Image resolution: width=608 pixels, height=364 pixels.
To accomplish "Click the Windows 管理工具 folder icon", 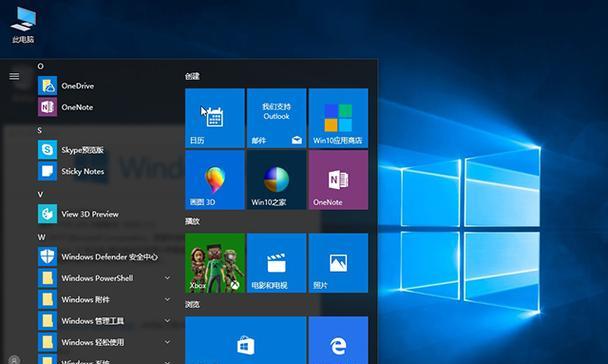I will point(47,321).
